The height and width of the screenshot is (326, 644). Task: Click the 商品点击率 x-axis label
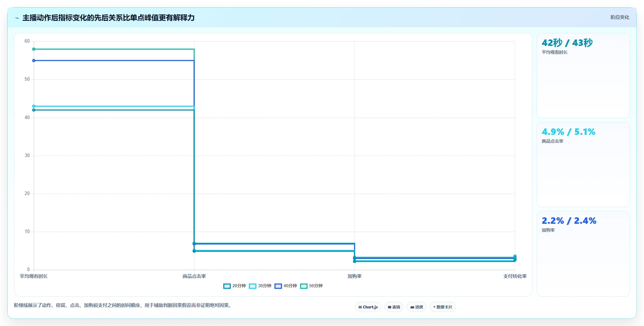pos(194,276)
